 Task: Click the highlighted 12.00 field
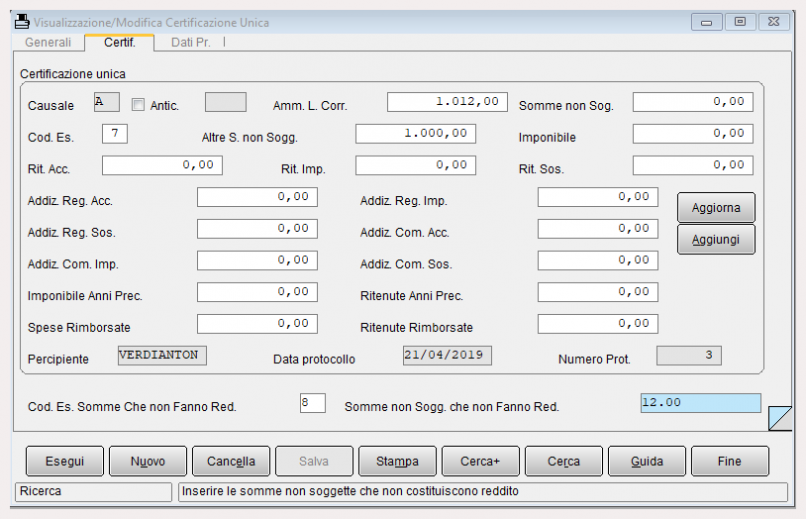pyautogui.click(x=701, y=403)
